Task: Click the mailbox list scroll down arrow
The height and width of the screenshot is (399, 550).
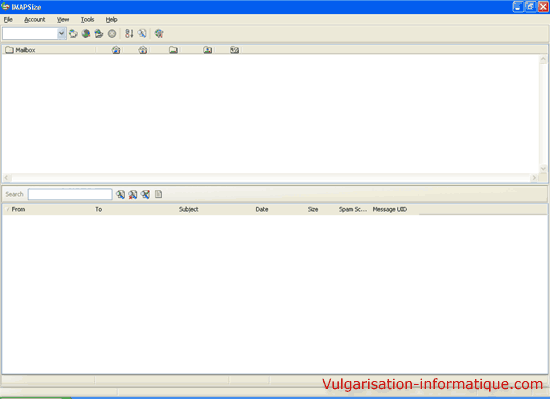Action: [543, 169]
